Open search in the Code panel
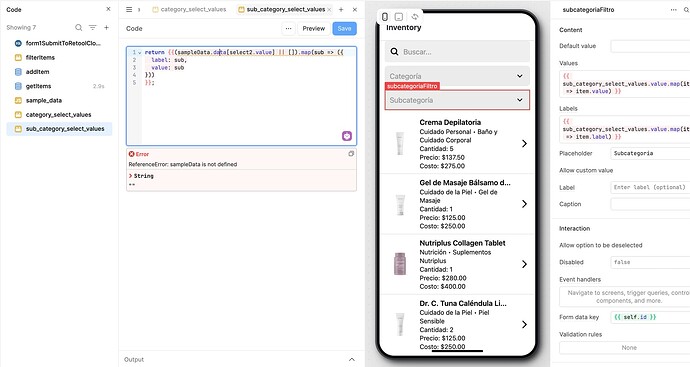 tap(78, 27)
